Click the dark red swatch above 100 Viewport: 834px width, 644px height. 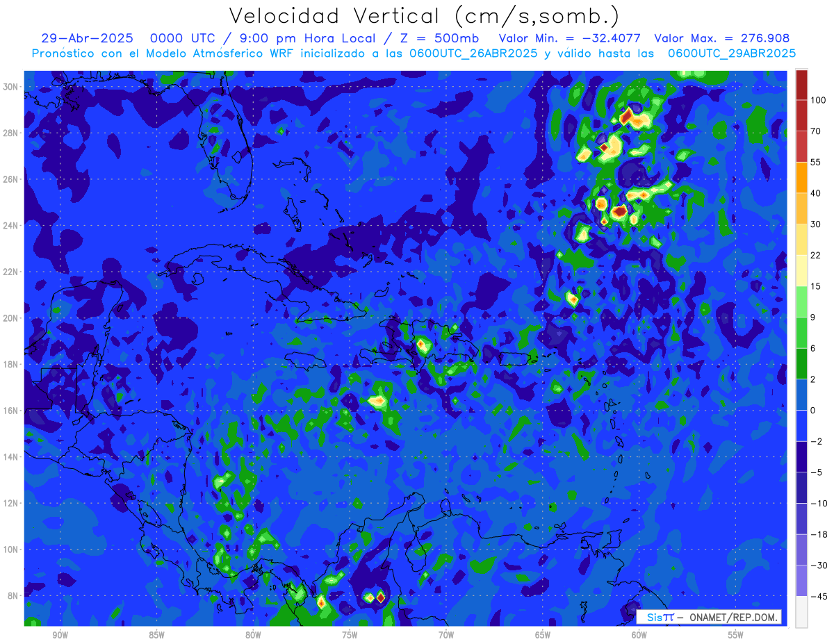[801, 85]
